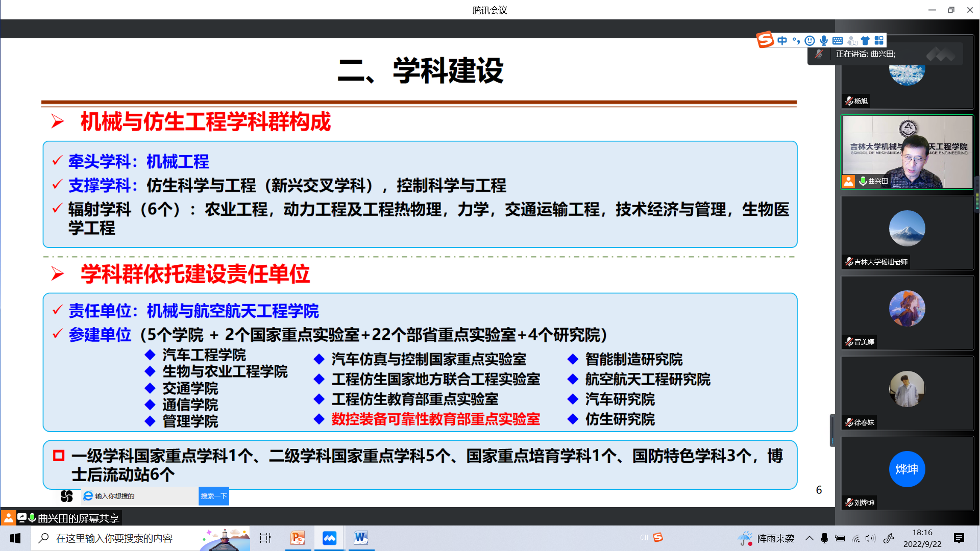Screen dimensions: 980x551
Task: Open Task View on taskbar
Action: point(265,538)
